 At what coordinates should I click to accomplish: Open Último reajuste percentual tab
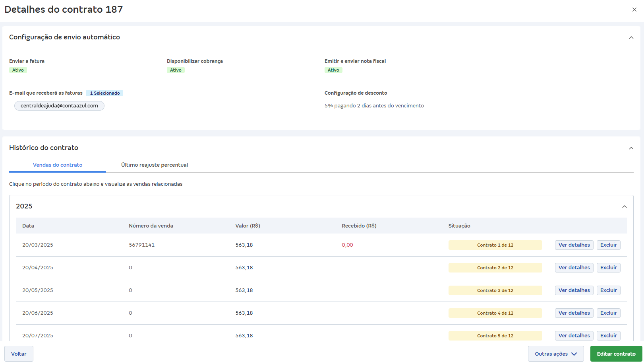coord(155,165)
